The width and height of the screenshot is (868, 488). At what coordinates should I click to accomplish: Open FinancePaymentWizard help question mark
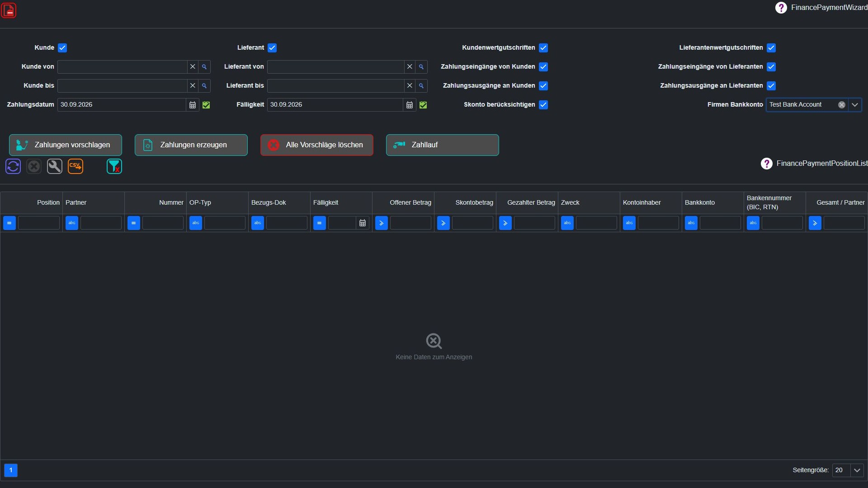tap(781, 8)
